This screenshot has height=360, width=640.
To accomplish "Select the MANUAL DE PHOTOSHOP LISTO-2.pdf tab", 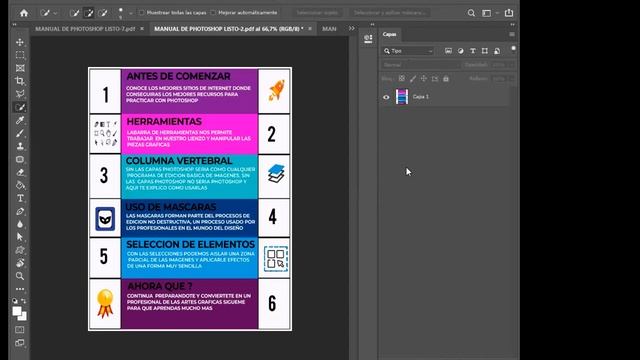I will (x=229, y=29).
